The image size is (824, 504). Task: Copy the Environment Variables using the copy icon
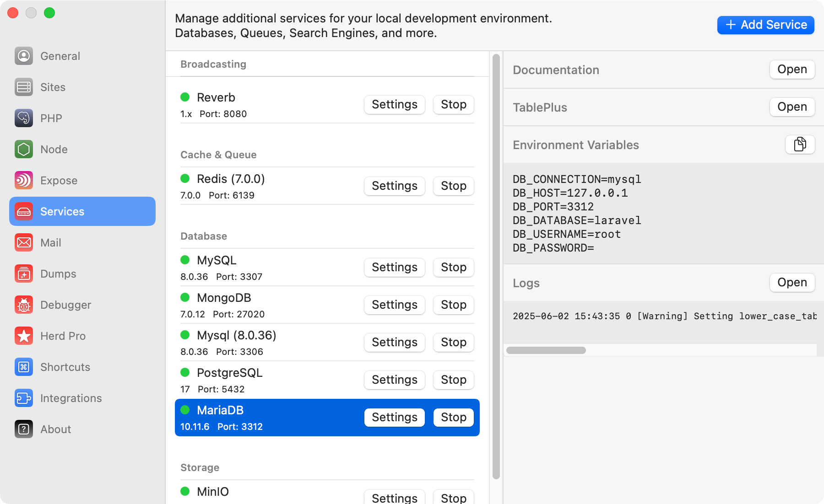coord(800,145)
